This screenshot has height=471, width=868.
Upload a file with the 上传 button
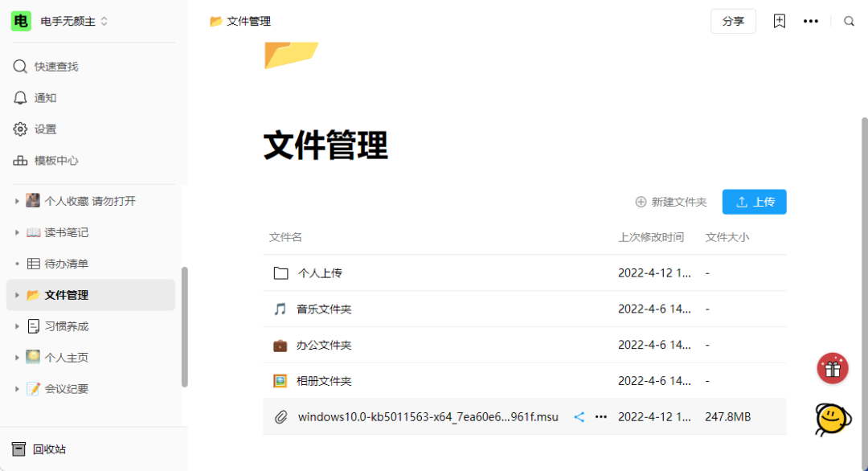[x=754, y=202]
